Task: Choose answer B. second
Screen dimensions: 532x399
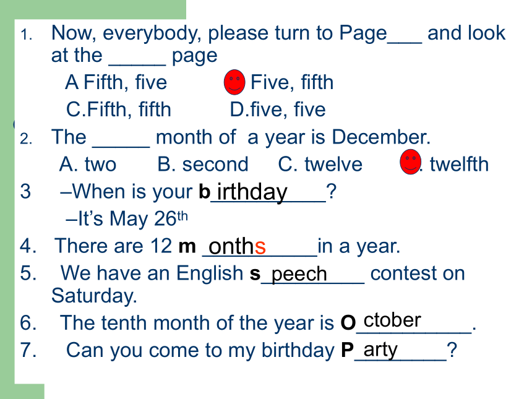Action: click(203, 164)
